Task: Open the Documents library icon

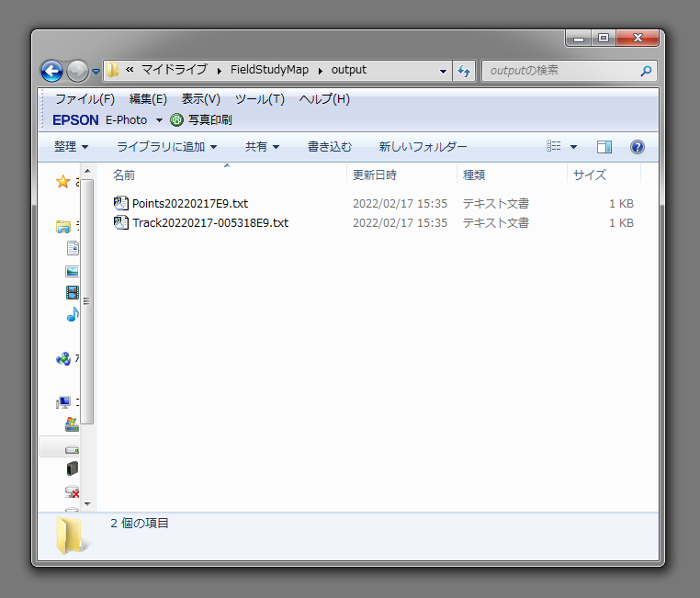Action: click(x=73, y=248)
